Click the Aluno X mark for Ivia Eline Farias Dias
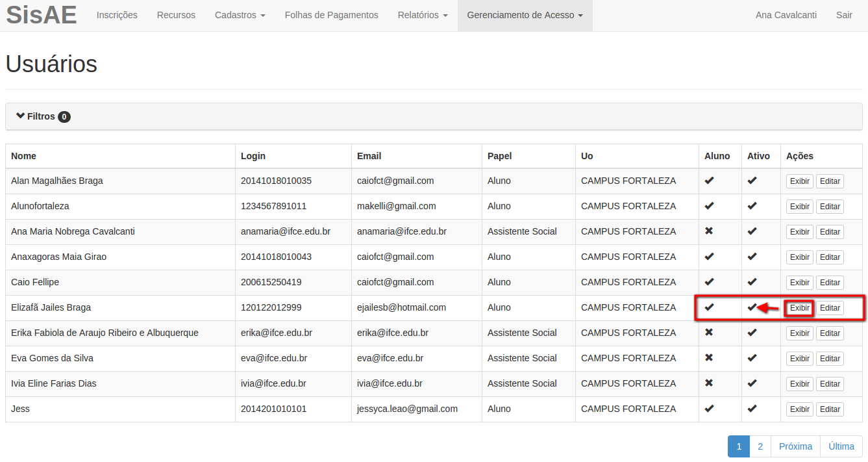Screen dimensions: 868x462 [709, 383]
